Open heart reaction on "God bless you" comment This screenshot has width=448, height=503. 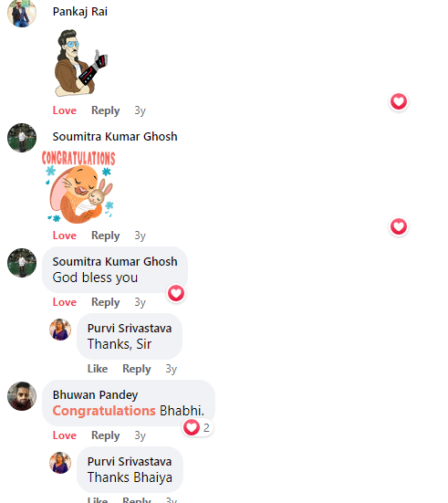click(176, 293)
